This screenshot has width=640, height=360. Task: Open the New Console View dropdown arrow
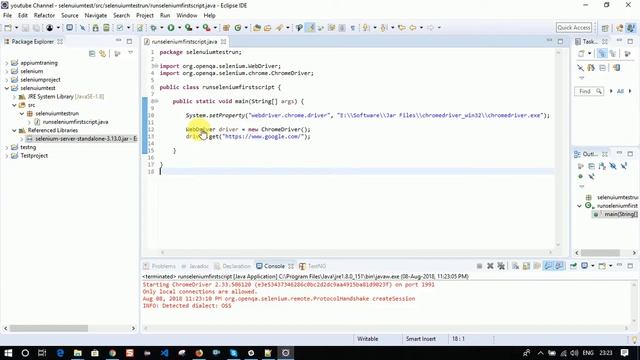611,266
